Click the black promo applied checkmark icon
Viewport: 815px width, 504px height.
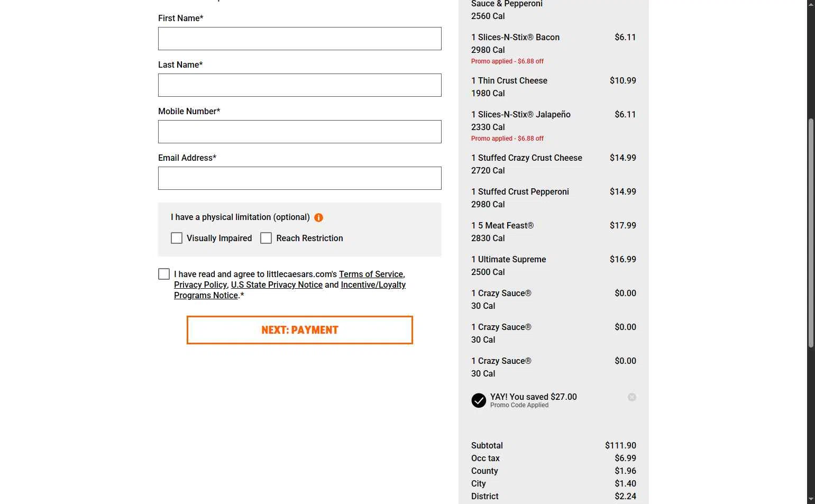479,400
